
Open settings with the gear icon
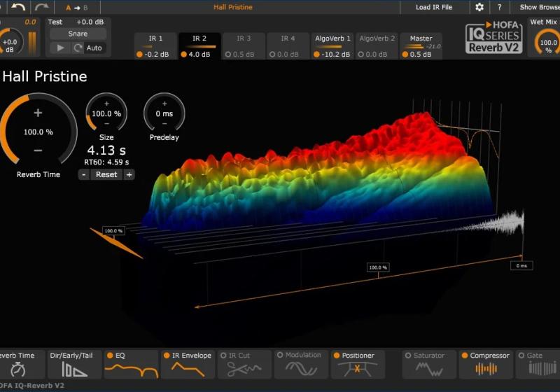tap(479, 7)
